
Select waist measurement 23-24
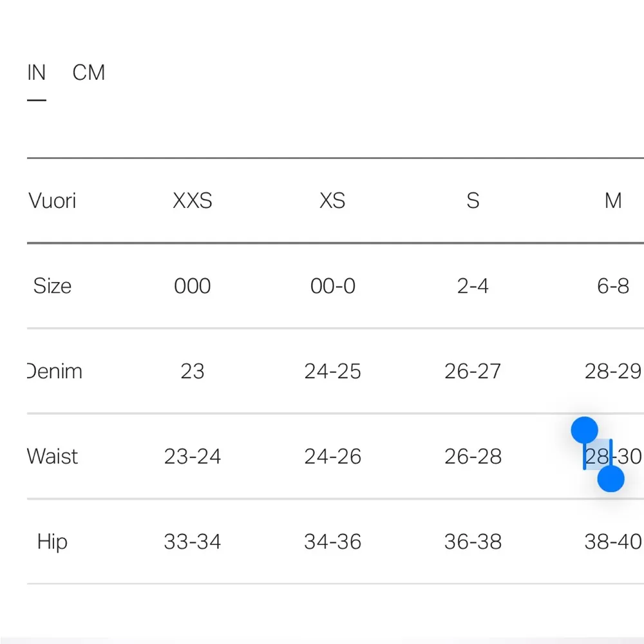click(x=193, y=457)
